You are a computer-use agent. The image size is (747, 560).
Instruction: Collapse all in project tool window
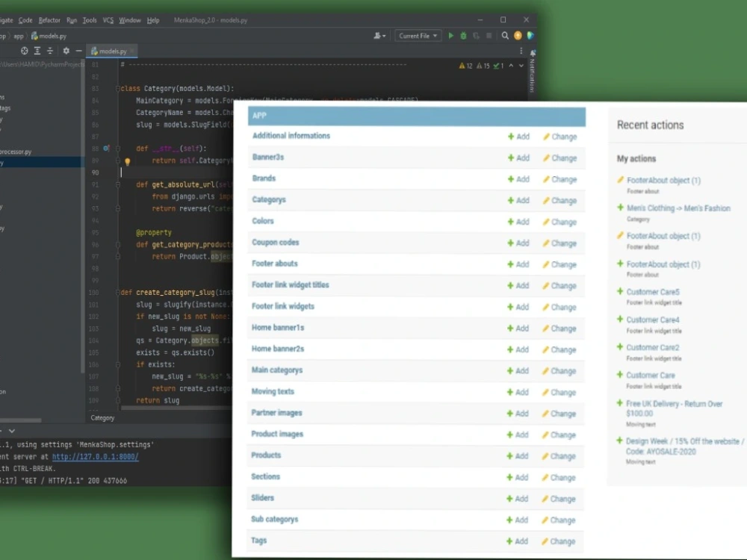pyautogui.click(x=50, y=51)
